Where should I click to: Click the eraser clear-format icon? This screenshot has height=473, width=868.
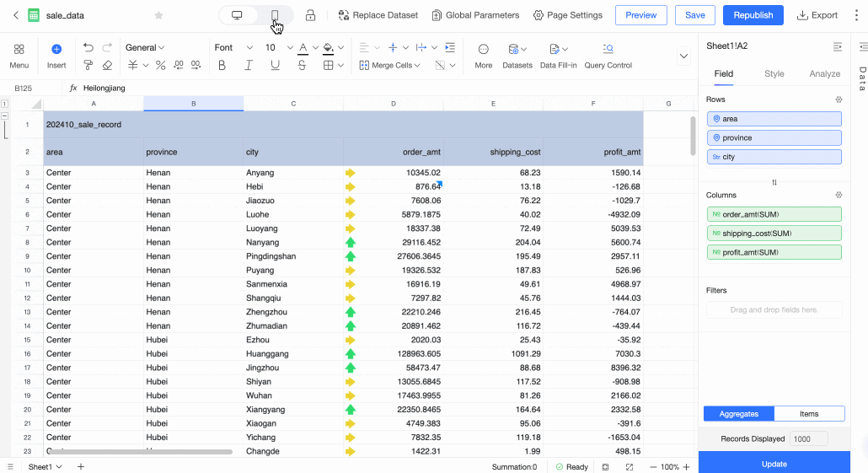coord(107,65)
